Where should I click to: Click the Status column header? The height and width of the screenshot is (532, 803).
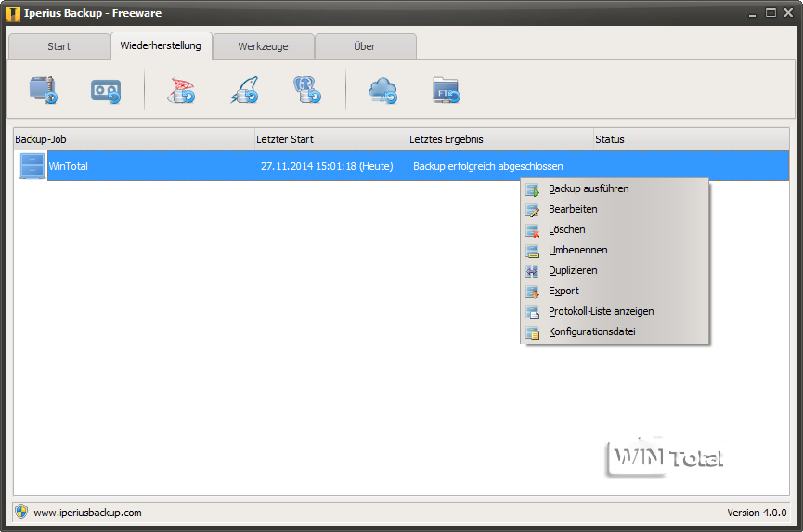(x=692, y=139)
